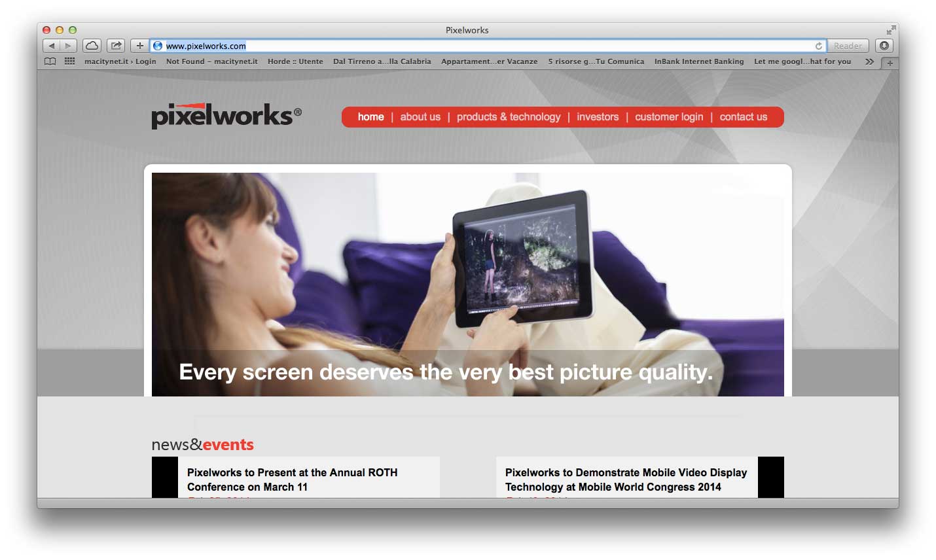
Task: Click the "Every screen deserves" banner caption
Action: click(x=446, y=372)
